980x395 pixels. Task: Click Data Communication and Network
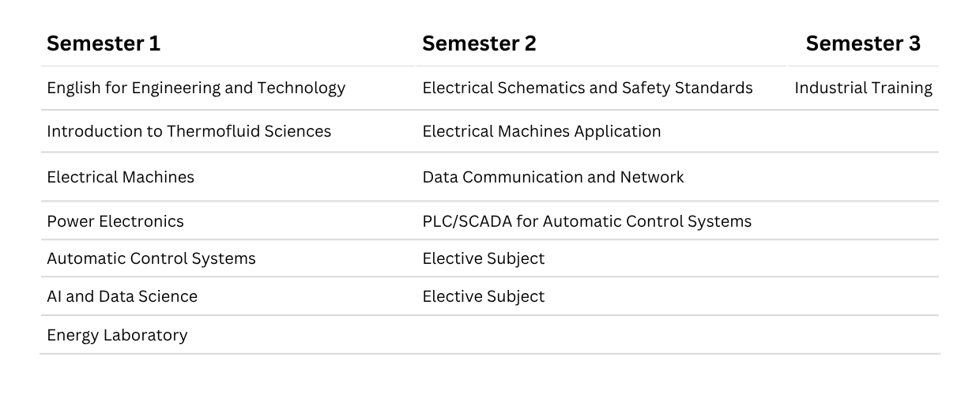point(553,177)
